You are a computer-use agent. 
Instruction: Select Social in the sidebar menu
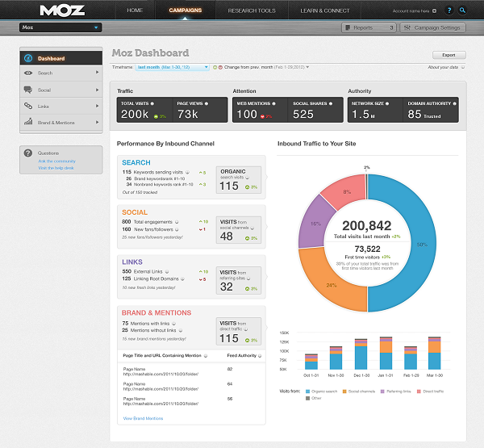coord(61,90)
